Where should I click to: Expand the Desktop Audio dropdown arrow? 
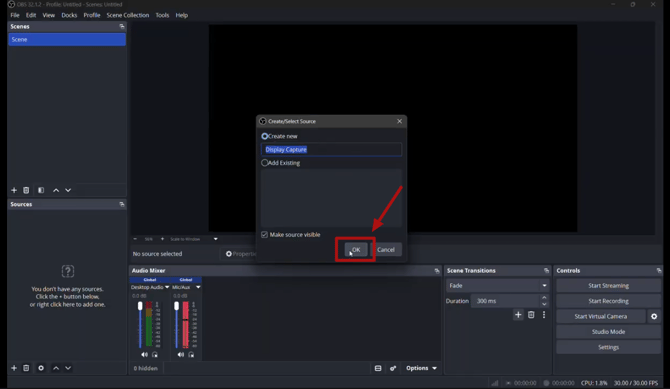pyautogui.click(x=167, y=287)
